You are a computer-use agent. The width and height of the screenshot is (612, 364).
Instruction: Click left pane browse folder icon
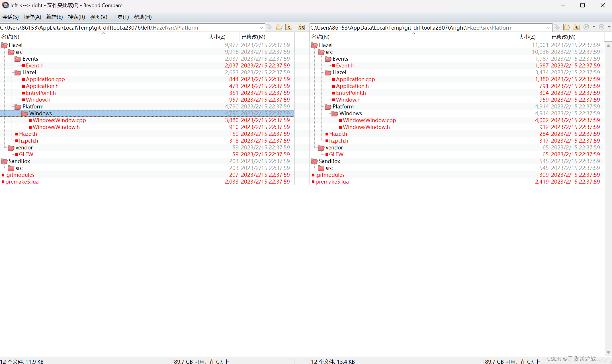279,27
